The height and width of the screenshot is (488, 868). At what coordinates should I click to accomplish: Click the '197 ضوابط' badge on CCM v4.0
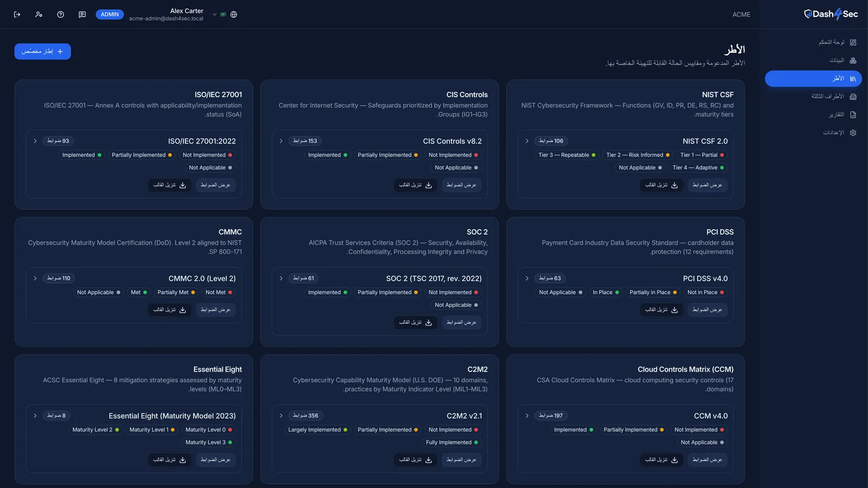tap(551, 416)
